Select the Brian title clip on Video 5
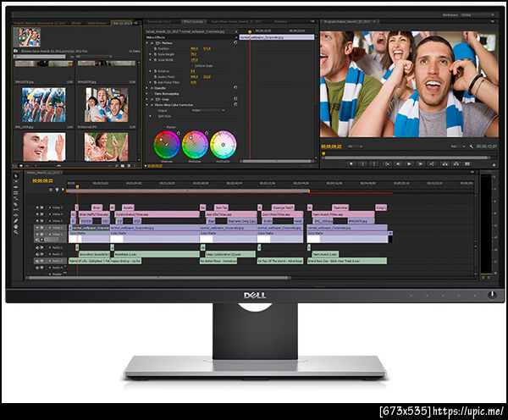The width and height of the screenshot is (508, 420). pyautogui.click(x=97, y=207)
